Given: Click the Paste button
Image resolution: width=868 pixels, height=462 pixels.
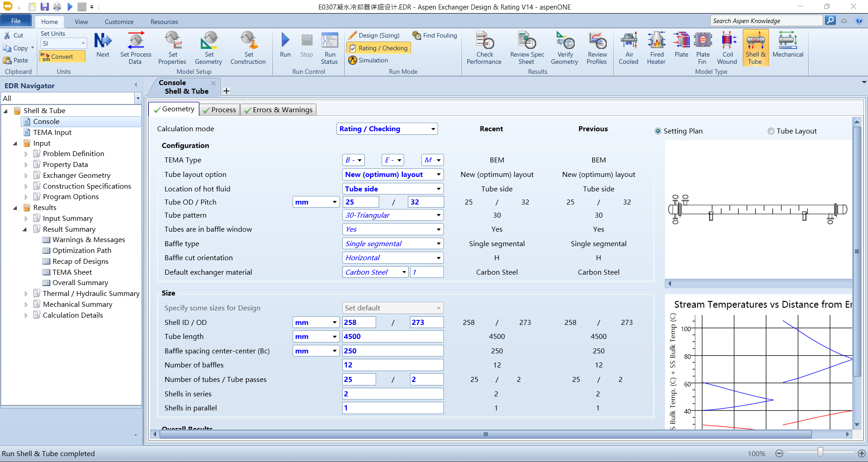Looking at the screenshot, I should (x=16, y=60).
